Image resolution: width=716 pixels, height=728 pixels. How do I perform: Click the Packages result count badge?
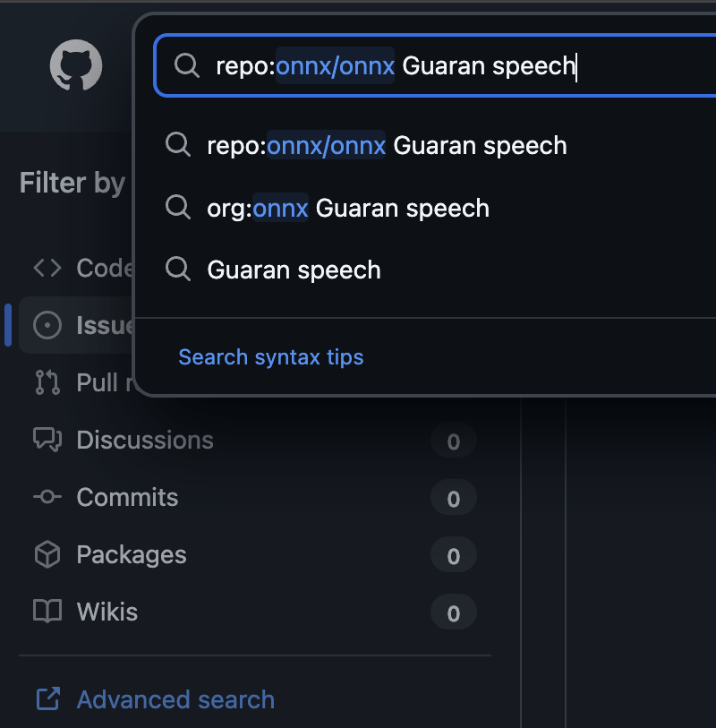tap(453, 556)
